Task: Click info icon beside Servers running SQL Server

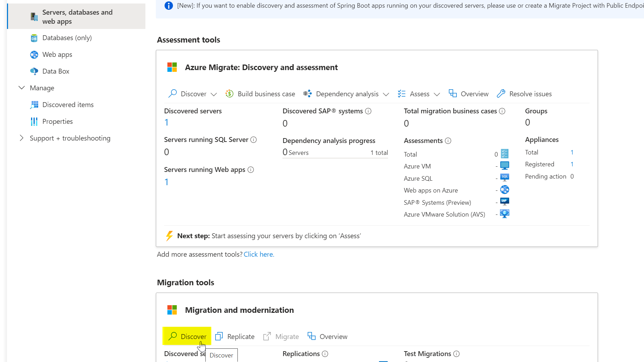Action: pos(253,140)
